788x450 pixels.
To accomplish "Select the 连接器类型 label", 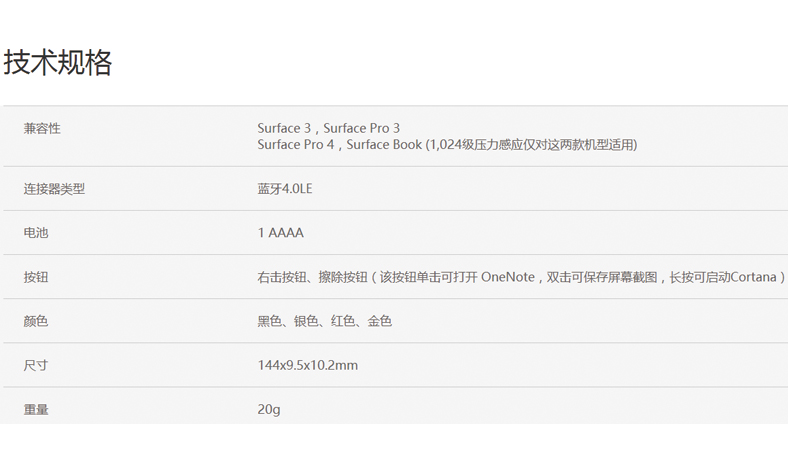I will click(54, 188).
